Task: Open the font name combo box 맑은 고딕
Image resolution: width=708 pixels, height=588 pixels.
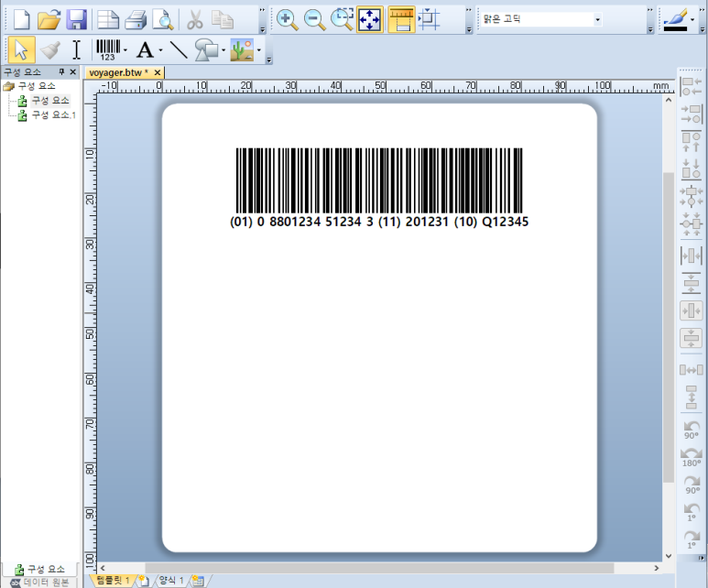Action: 541,19
